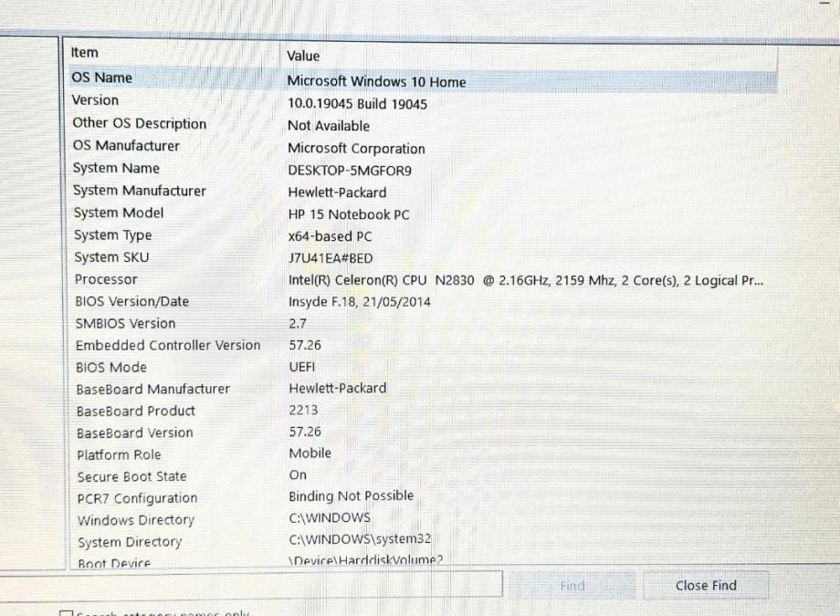Select the BaseBoard Manufacturer row label
This screenshot has height=616, width=840.
tap(153, 390)
